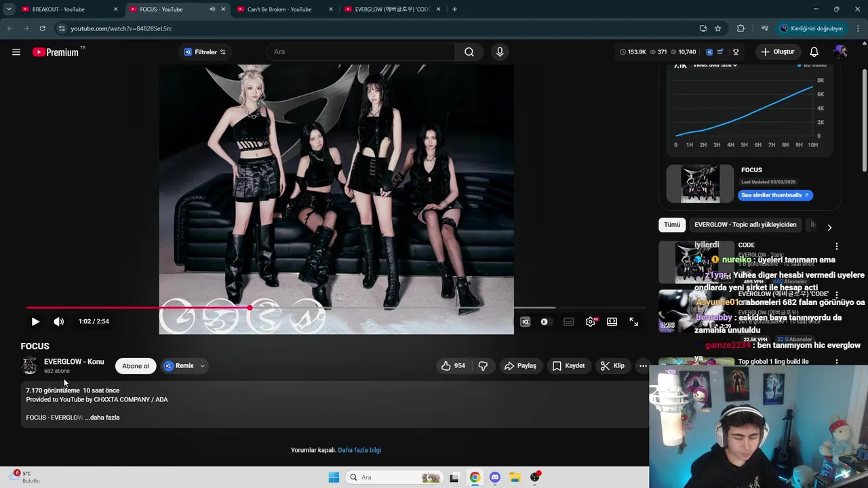Open the account avatar menu
868x488 pixels.
[x=840, y=52]
